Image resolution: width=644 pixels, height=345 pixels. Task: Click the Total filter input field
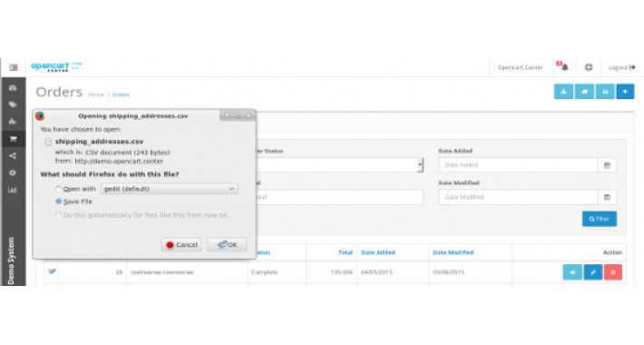pyautogui.click(x=339, y=197)
